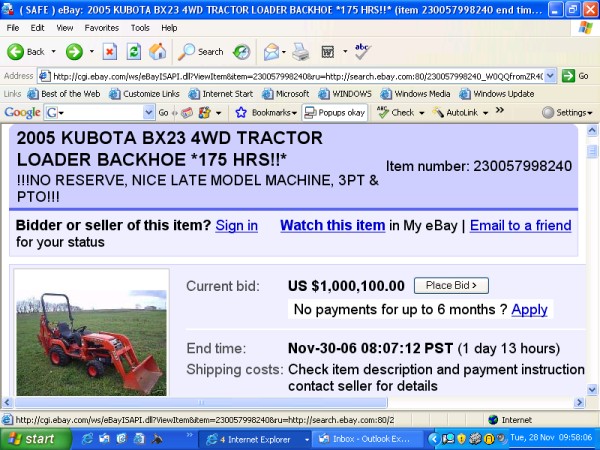The image size is (600, 450).
Task: Open the Back history dropdown arrow
Action: (54, 51)
